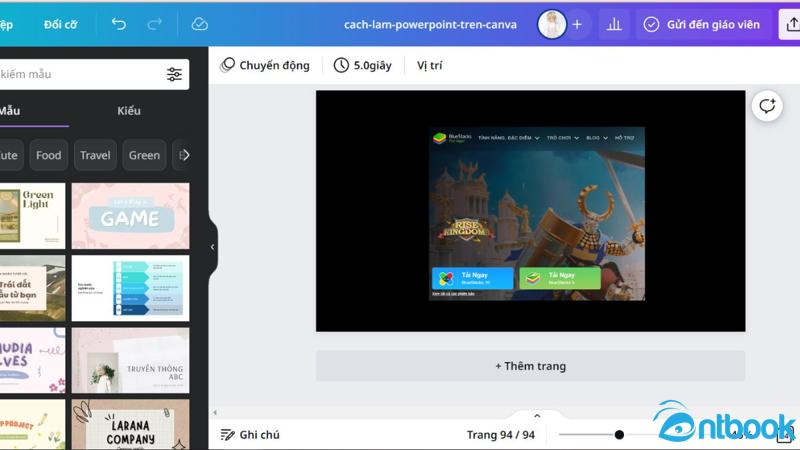This screenshot has height=450, width=800.
Task: Filter templates by Food
Action: pyautogui.click(x=48, y=155)
